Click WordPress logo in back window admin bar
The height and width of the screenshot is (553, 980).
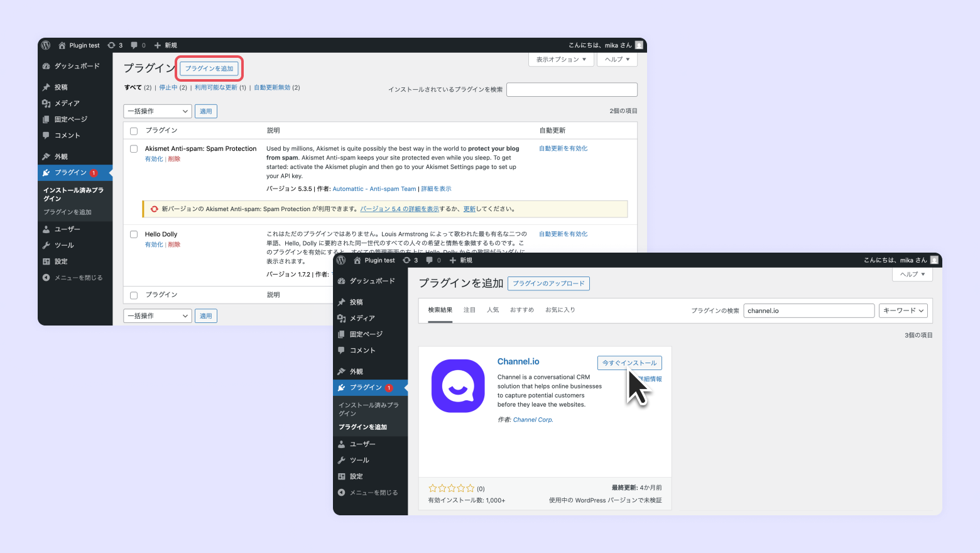(x=46, y=45)
